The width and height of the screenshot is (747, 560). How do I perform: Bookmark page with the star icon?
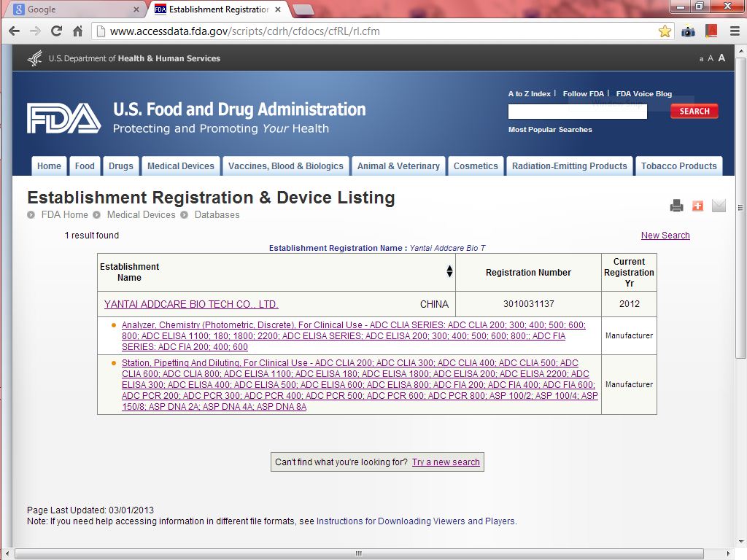pos(665,31)
